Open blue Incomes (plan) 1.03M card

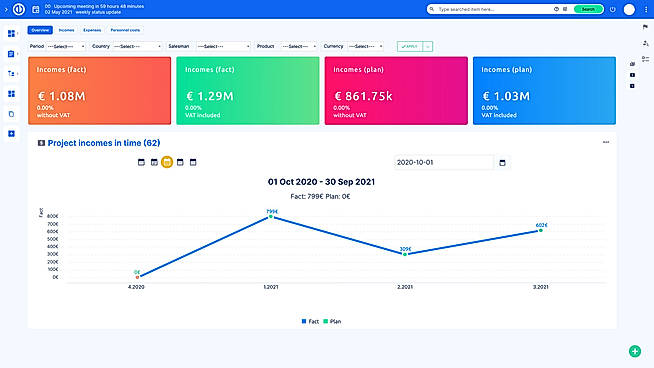click(544, 91)
